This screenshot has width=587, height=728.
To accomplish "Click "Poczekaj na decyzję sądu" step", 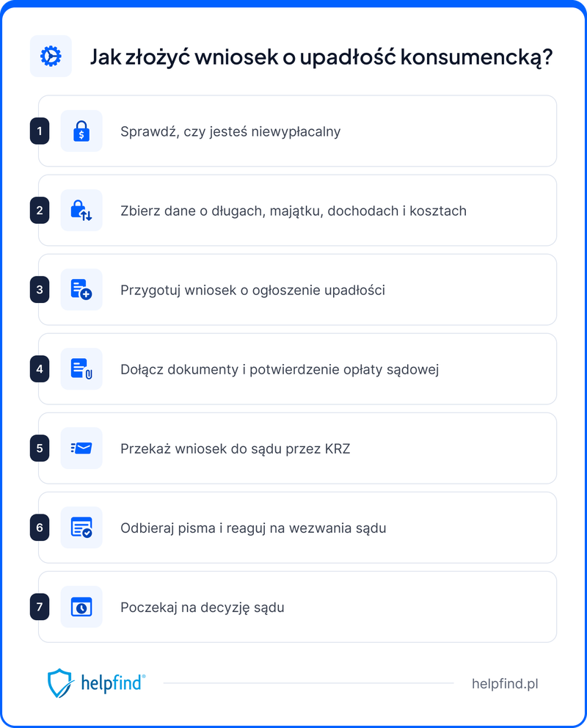I will (x=202, y=608).
